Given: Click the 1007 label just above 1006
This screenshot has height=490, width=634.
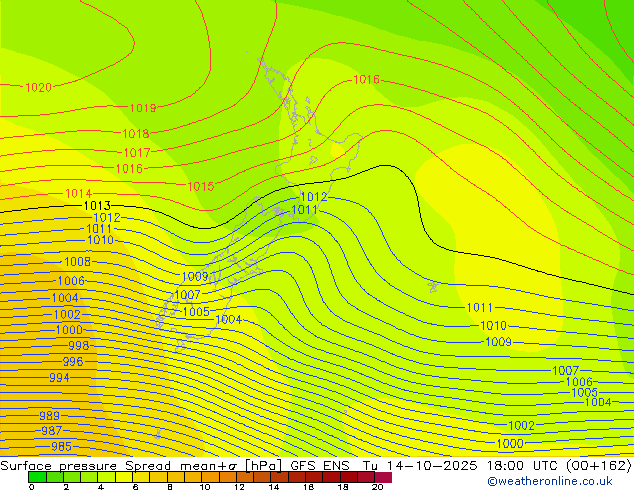Looking at the screenshot, I should 566,370.
